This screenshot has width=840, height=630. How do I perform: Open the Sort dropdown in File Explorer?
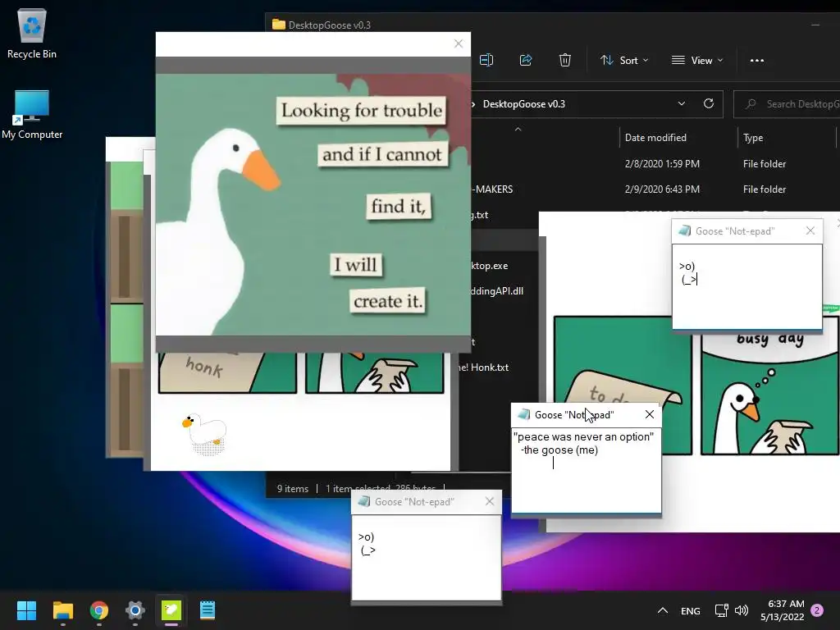click(x=624, y=61)
